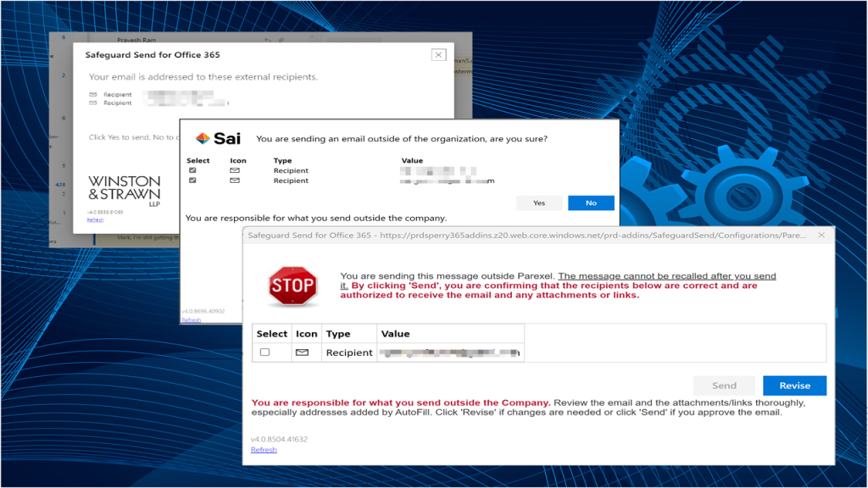Click the first recipient's envelope icon in Sai dialog
Image resolution: width=868 pixels, height=488 pixels.
pyautogui.click(x=235, y=169)
